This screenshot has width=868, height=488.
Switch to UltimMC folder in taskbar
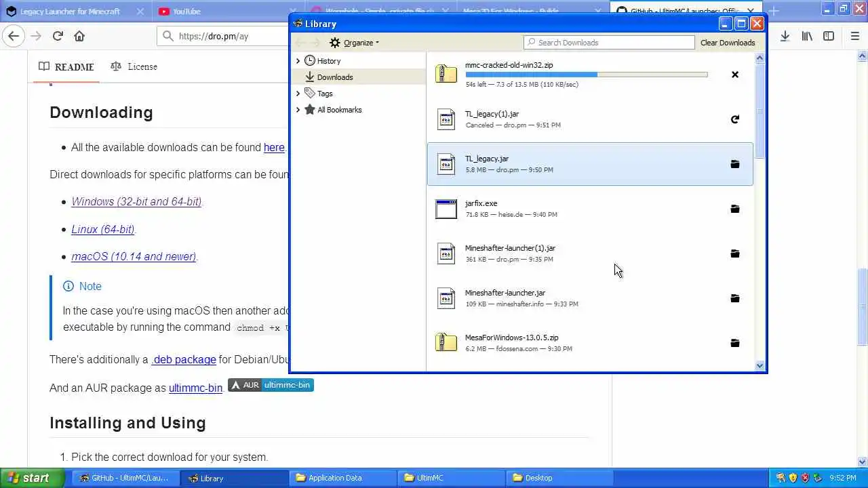click(x=451, y=478)
